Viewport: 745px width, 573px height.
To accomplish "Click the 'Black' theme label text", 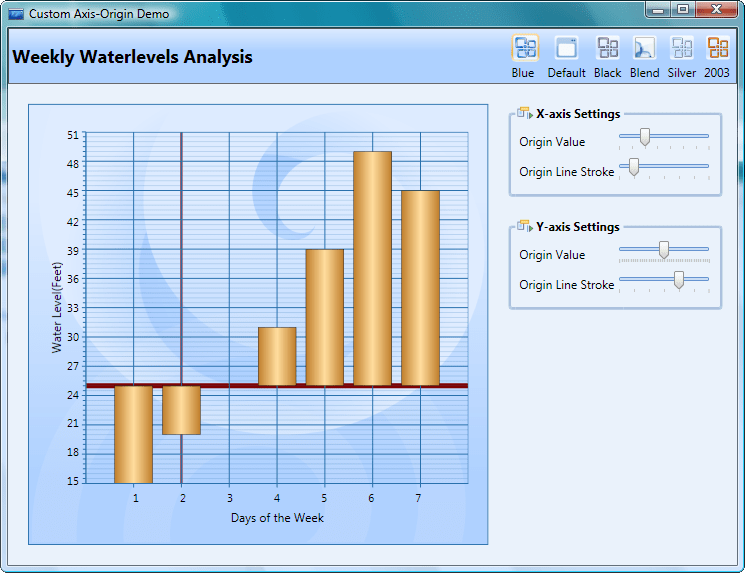I will click(608, 73).
